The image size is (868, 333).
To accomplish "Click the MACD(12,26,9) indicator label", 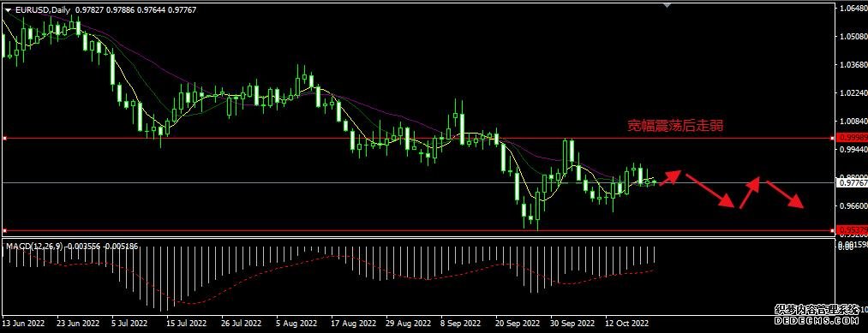I will [33, 246].
